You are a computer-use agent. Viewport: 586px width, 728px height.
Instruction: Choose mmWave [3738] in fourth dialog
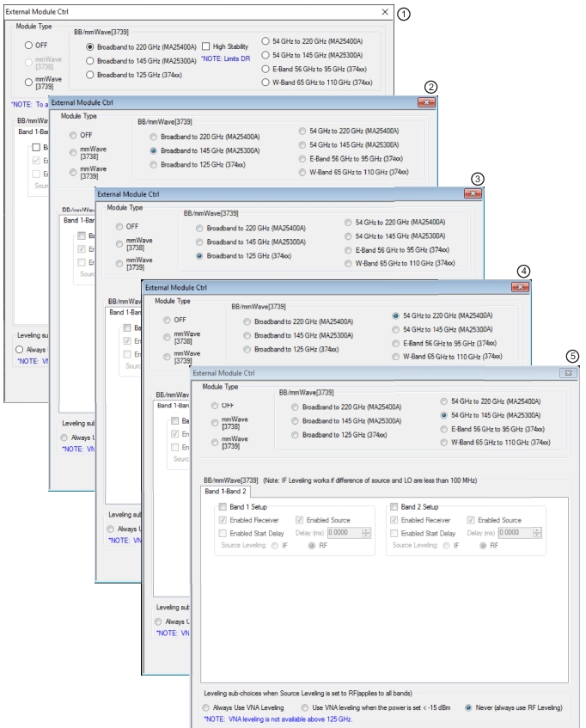[x=167, y=338]
